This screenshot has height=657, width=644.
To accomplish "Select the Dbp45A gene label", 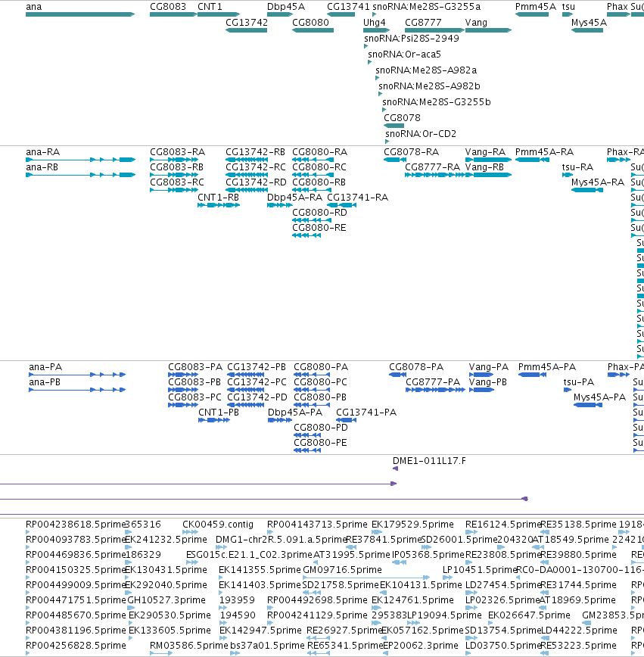I will point(286,7).
